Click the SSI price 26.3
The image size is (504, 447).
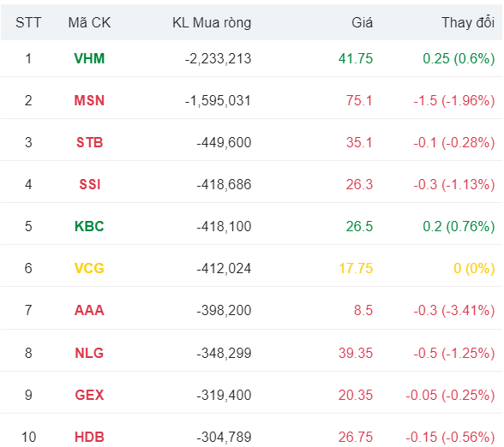(x=359, y=185)
